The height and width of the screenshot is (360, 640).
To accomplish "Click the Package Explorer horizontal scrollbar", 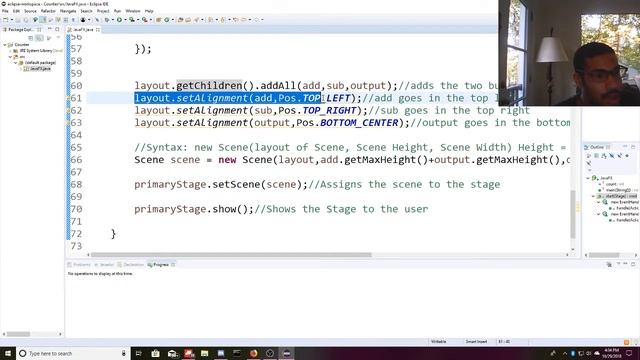I will point(18,334).
